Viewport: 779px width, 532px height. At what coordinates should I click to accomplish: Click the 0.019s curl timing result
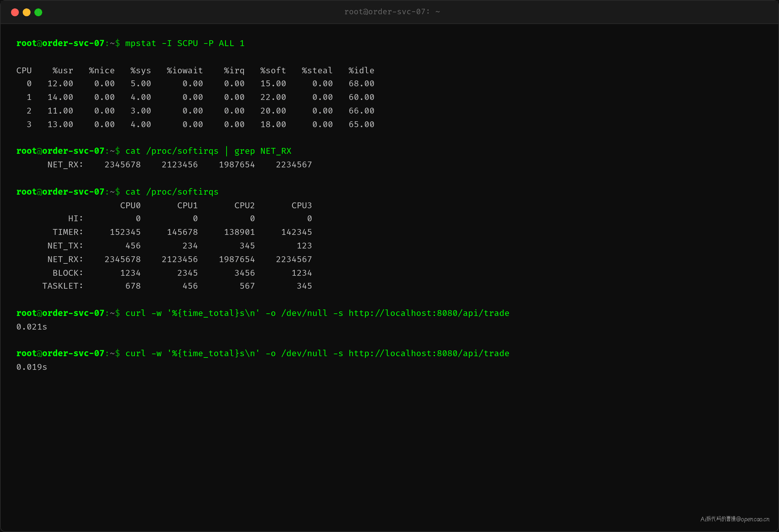point(32,367)
